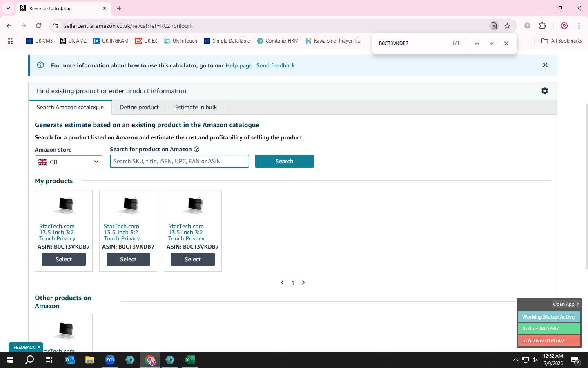
Task: Open tab search dropdown arrow
Action: point(8,8)
